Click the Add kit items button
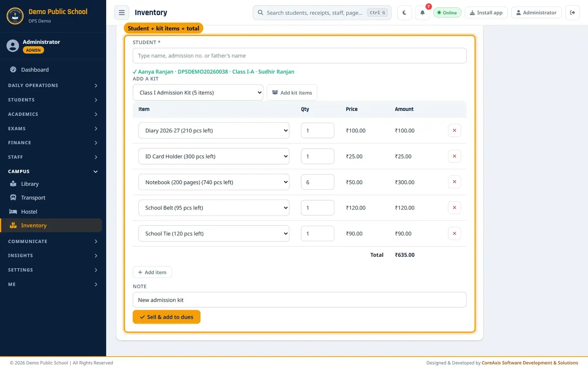 [292, 92]
